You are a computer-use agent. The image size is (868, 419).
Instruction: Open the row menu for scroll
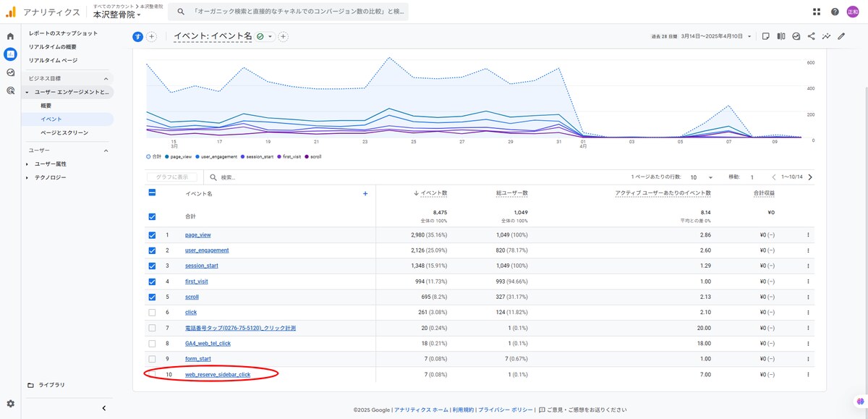coord(808,297)
